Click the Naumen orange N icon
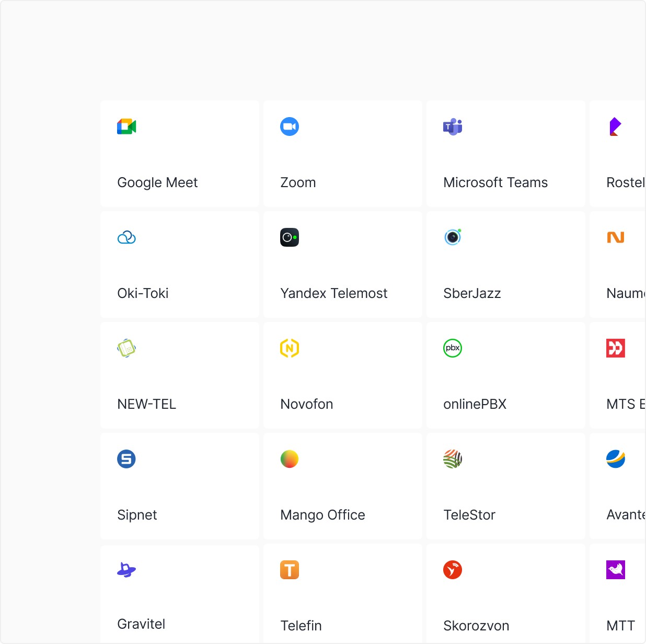The image size is (646, 644). pos(616,237)
